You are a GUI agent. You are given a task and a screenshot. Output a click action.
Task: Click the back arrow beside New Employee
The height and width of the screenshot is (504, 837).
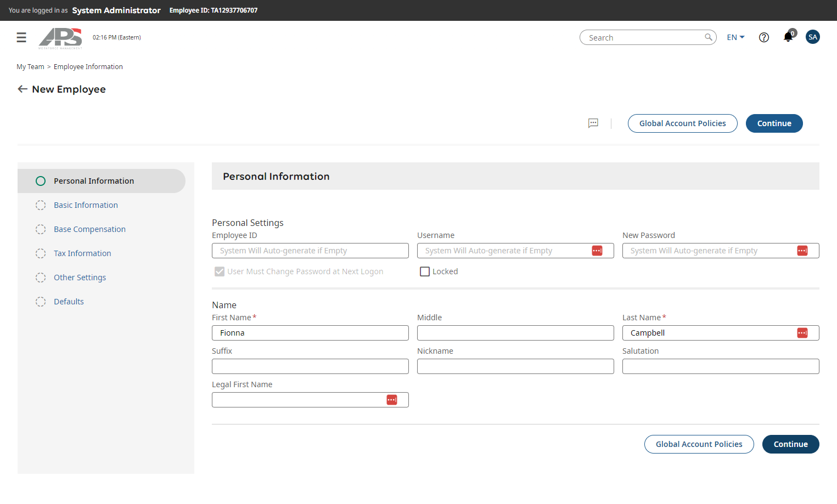23,89
